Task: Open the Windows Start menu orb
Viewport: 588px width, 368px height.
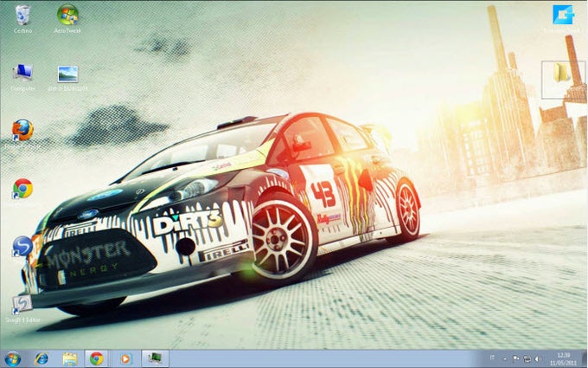Action: 12,359
